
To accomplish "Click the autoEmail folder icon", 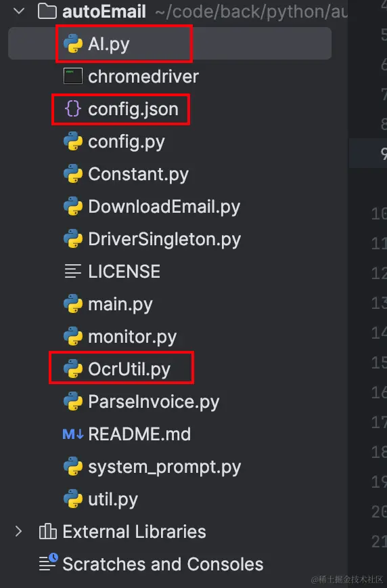I will click(x=47, y=12).
